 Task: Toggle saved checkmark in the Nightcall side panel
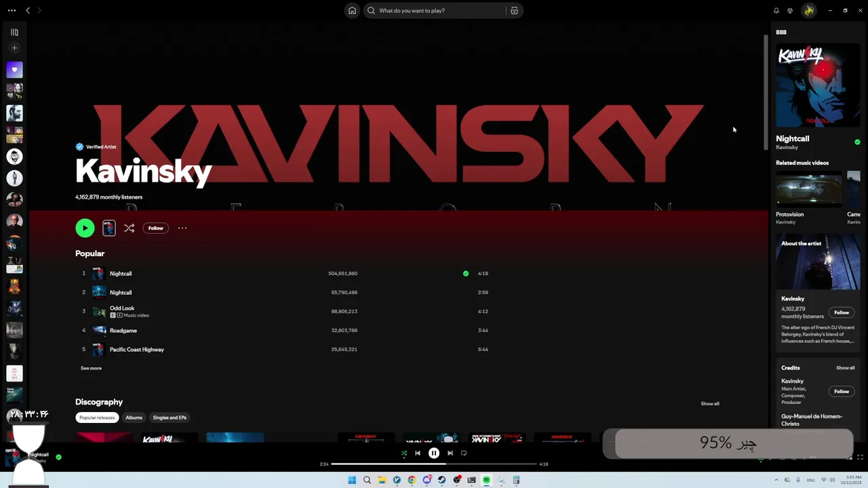coord(857,142)
